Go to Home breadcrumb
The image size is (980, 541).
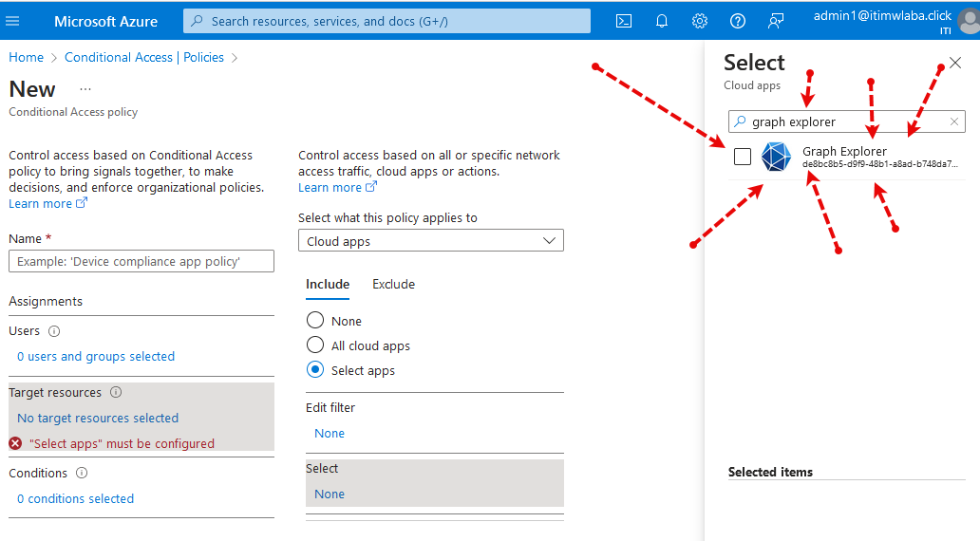(x=27, y=58)
